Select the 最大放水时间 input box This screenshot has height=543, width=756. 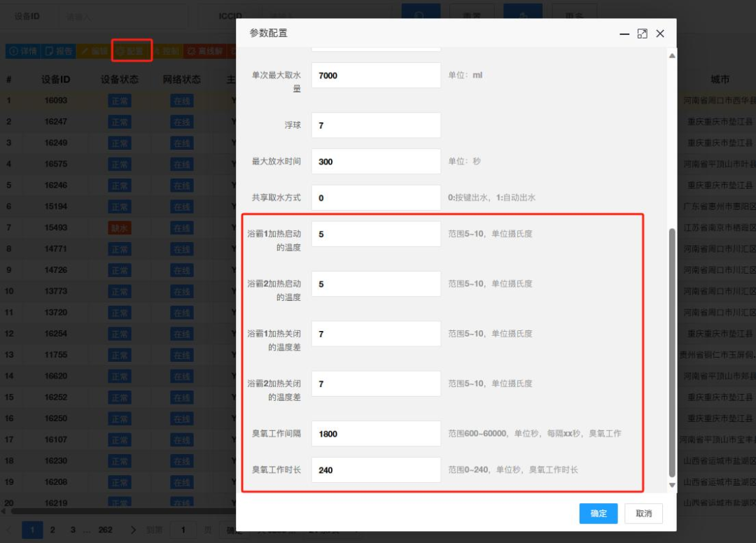pyautogui.click(x=376, y=162)
